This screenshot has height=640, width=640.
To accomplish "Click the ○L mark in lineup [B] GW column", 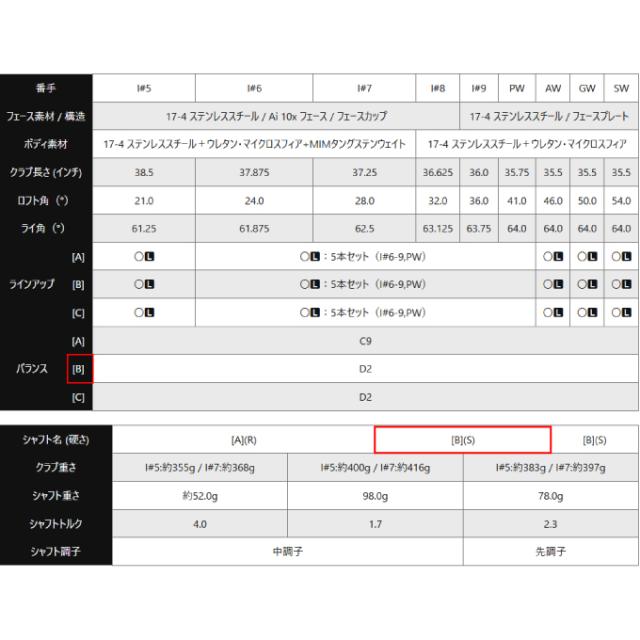I will click(x=587, y=284).
